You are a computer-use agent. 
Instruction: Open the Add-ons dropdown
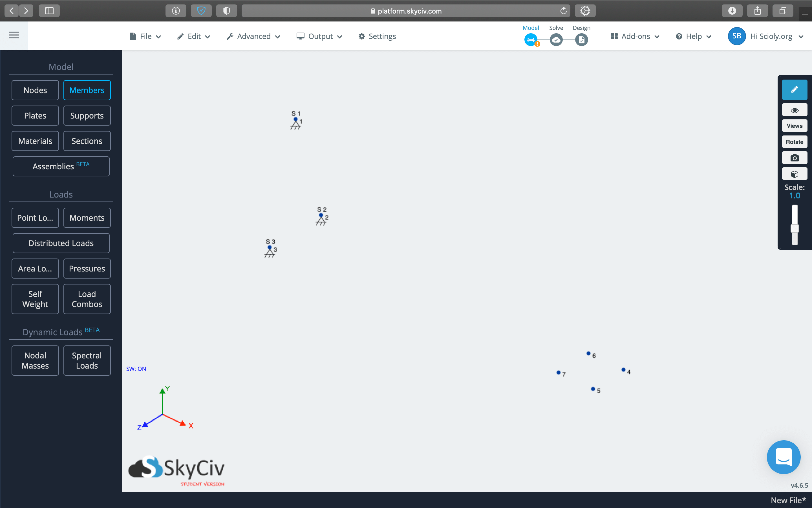tap(635, 36)
